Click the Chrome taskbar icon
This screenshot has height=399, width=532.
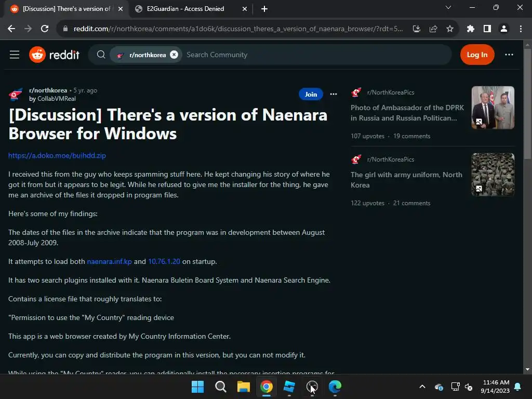click(x=267, y=387)
